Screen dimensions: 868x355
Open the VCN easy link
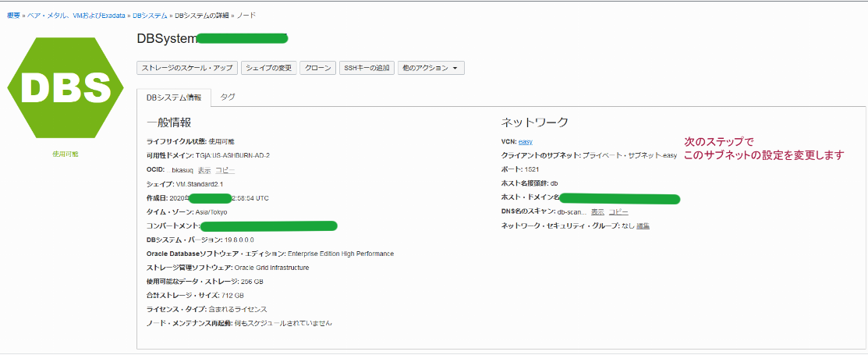point(526,142)
